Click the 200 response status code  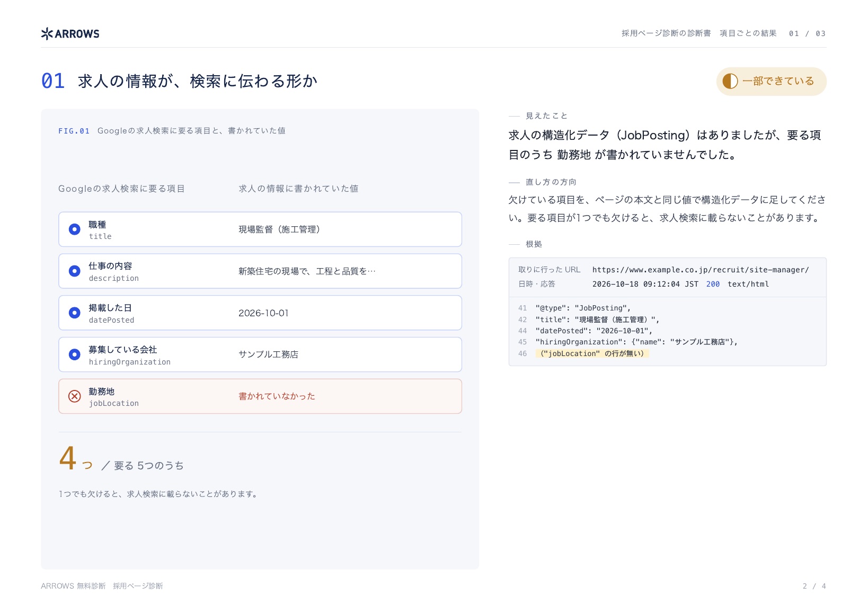point(713,284)
